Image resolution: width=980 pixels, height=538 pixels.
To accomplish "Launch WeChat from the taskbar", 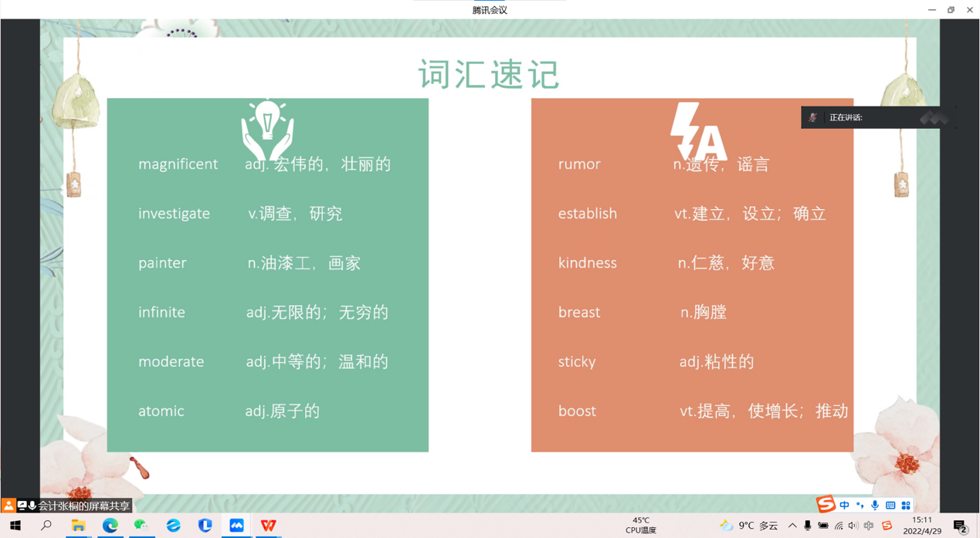I will 141,526.
